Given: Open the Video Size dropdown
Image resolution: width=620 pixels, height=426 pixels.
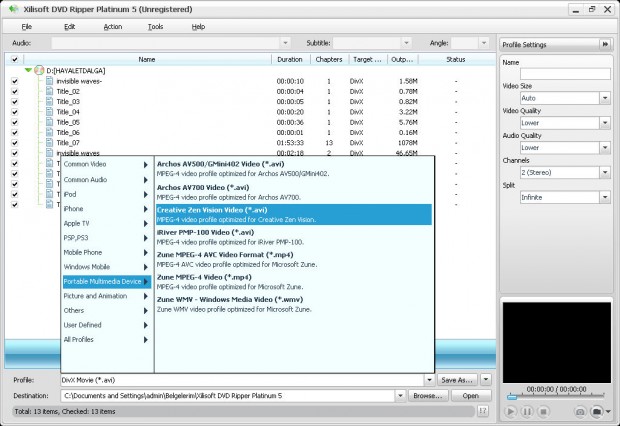Looking at the screenshot, I should click(x=605, y=98).
